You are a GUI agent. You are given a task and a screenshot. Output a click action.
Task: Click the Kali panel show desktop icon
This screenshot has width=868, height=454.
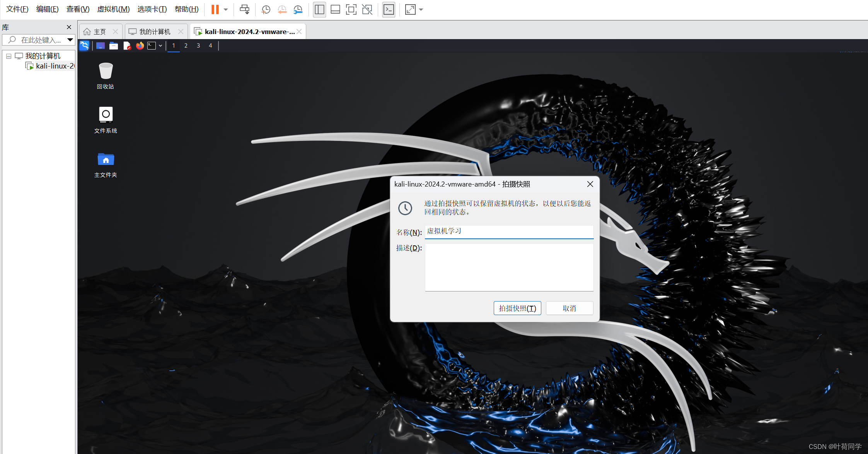[101, 46]
